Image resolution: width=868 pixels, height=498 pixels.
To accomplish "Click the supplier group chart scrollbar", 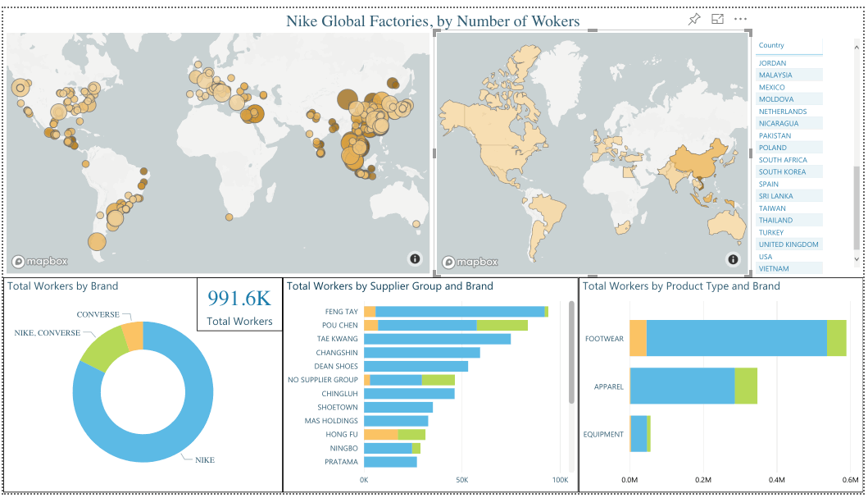I will point(571,352).
